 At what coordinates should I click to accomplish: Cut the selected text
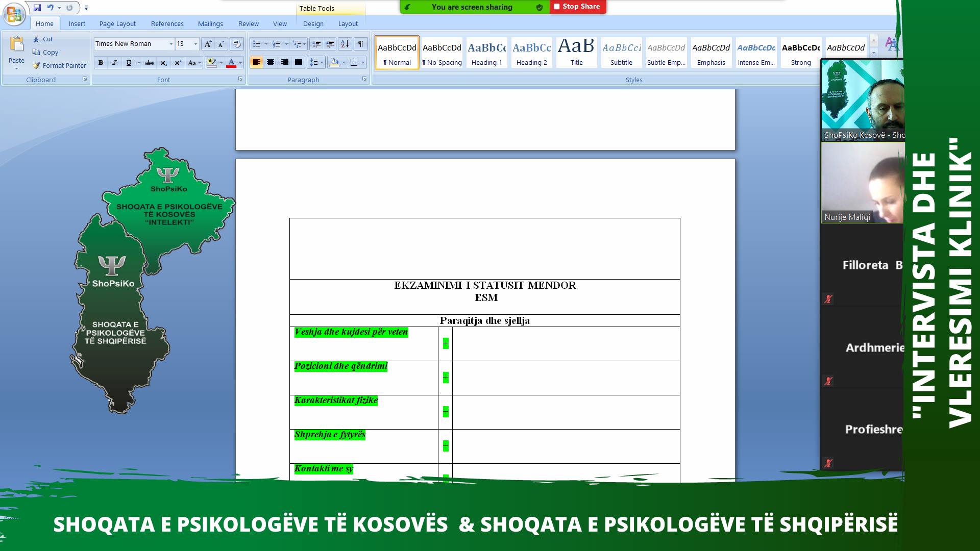pyautogui.click(x=43, y=39)
